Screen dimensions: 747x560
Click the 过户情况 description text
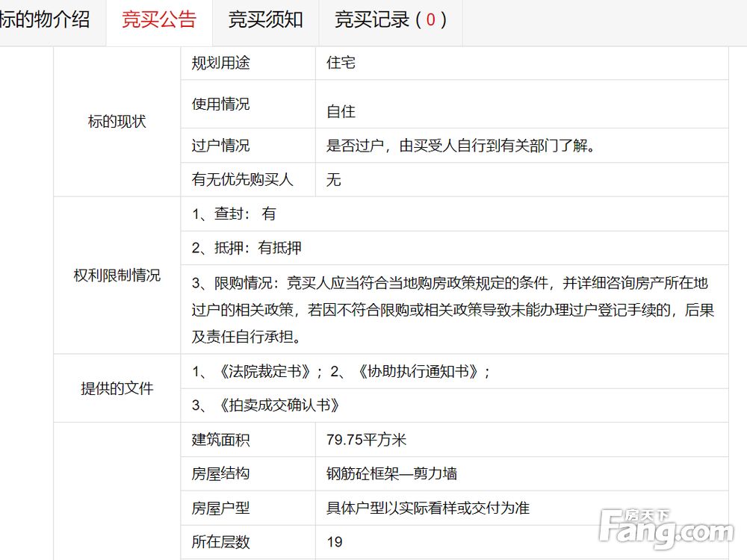coord(461,146)
